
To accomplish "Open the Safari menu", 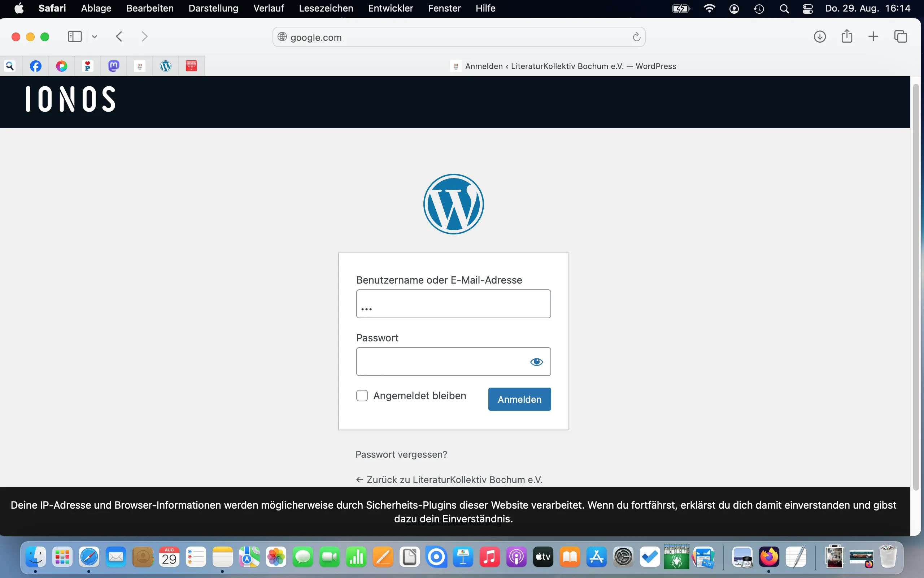I will click(x=52, y=8).
